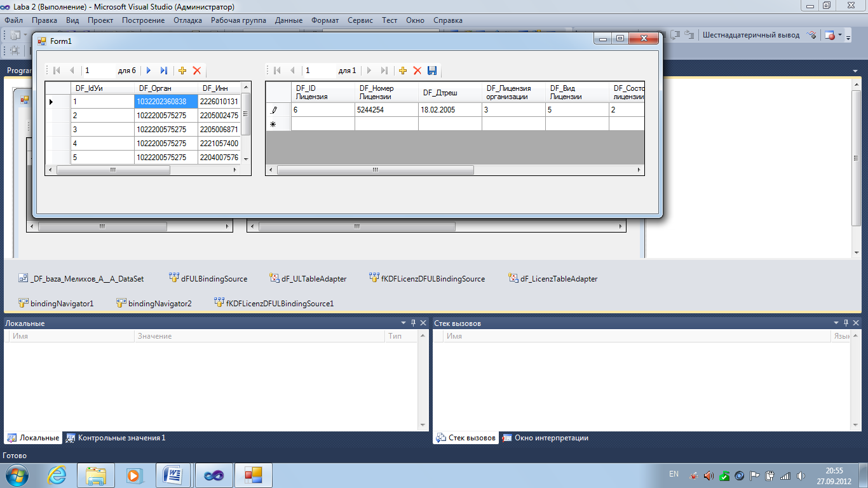Open the Построение menu
Screen dimensions: 868x488
(144, 20)
